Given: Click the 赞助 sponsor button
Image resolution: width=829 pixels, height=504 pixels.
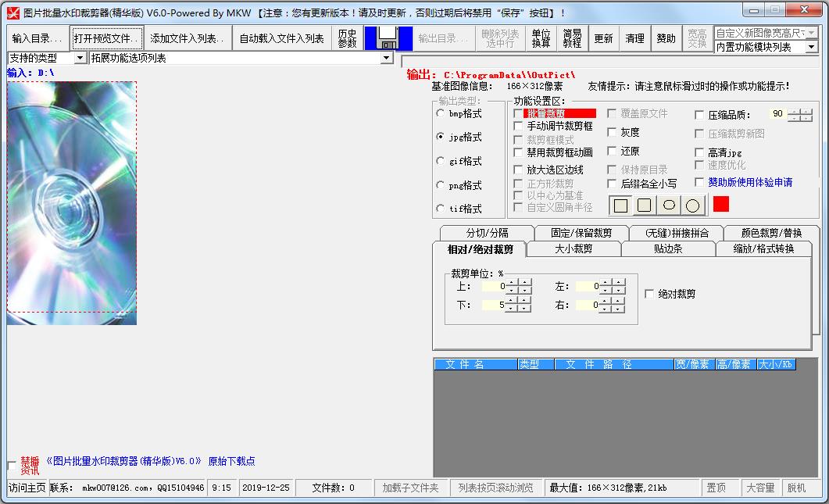Looking at the screenshot, I should click(x=666, y=38).
